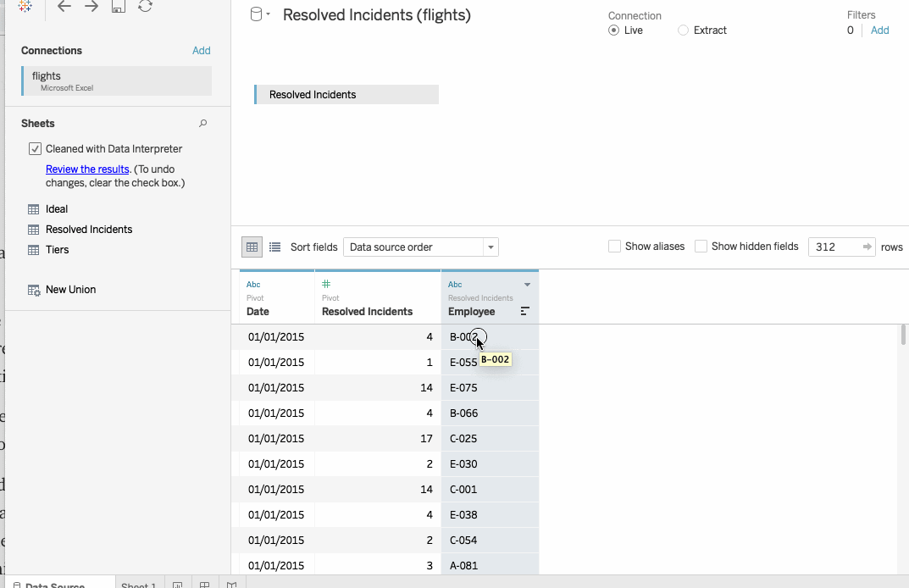
Task: Click the E-030 employee cell
Action: coord(490,464)
